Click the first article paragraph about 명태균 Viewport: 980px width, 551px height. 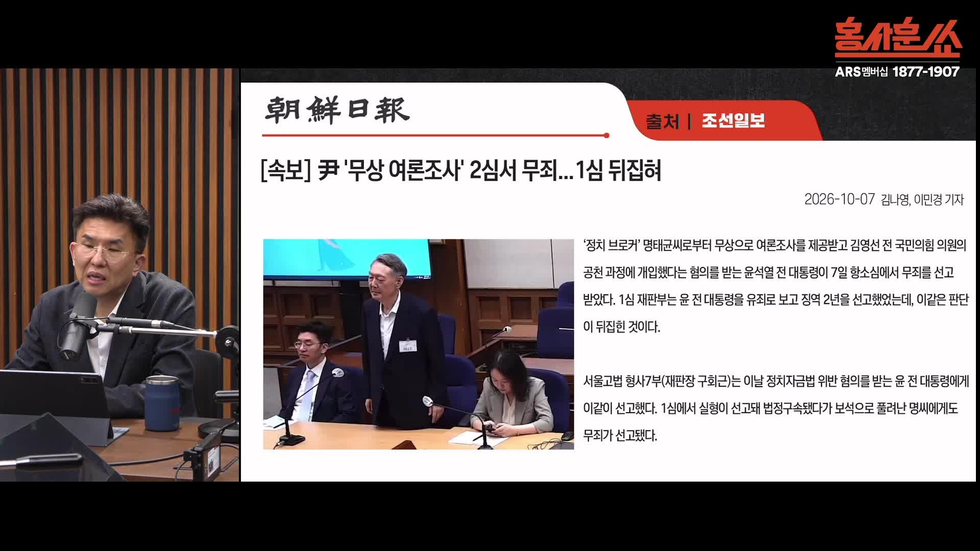pyautogui.click(x=775, y=286)
